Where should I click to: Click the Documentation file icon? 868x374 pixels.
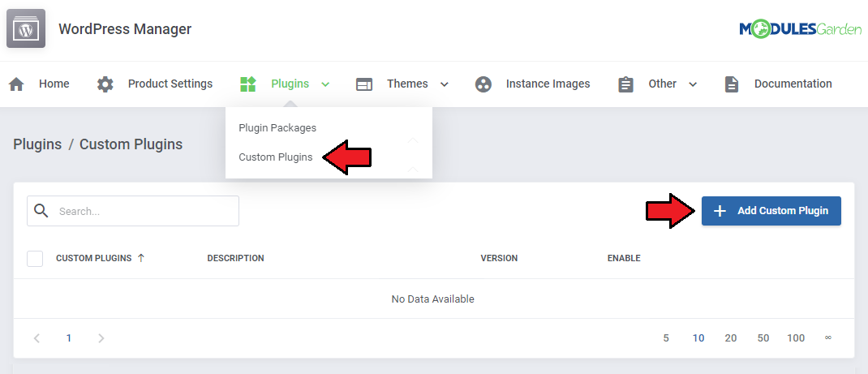[x=732, y=84]
